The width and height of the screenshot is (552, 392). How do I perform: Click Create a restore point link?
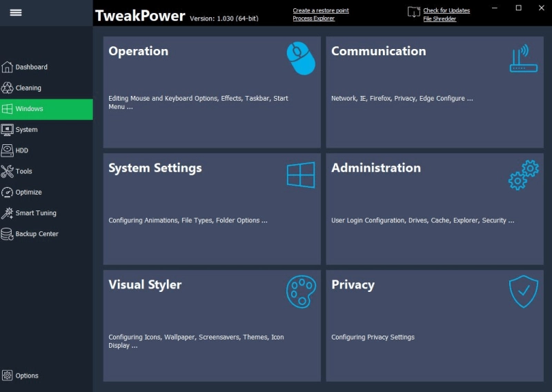click(x=321, y=10)
